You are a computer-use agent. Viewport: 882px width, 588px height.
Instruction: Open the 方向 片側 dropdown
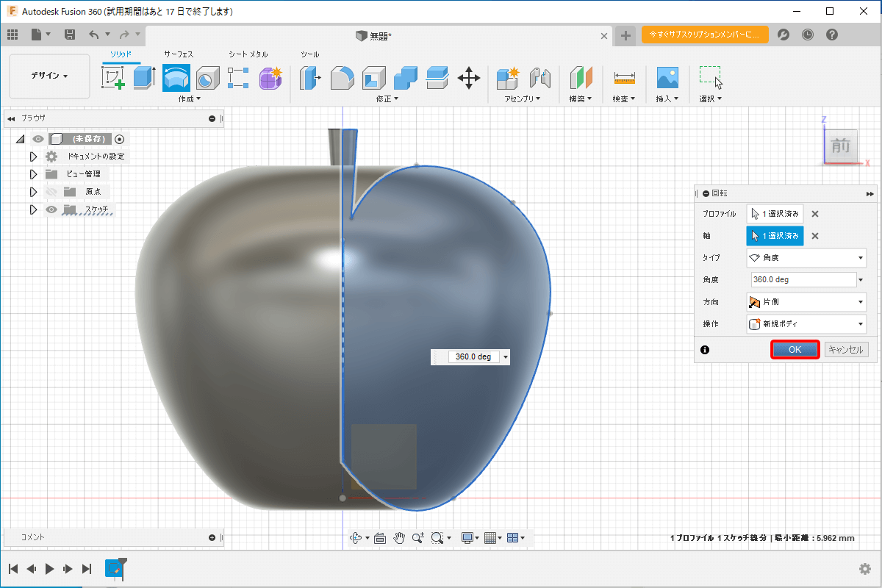[x=806, y=302]
